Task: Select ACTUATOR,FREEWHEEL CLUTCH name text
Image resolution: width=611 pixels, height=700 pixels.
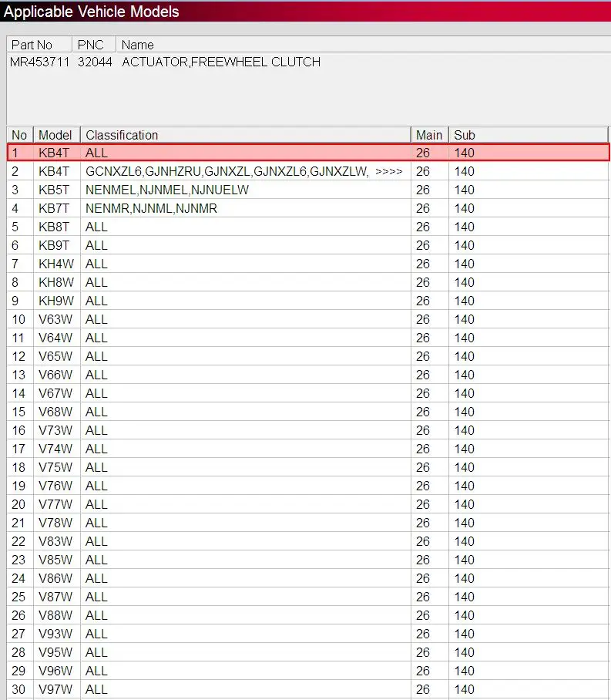Action: pos(221,62)
